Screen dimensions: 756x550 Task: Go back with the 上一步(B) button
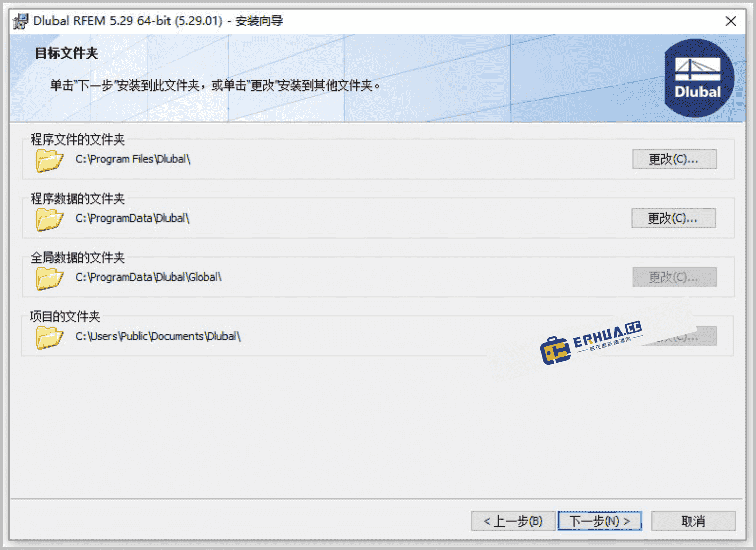click(513, 521)
